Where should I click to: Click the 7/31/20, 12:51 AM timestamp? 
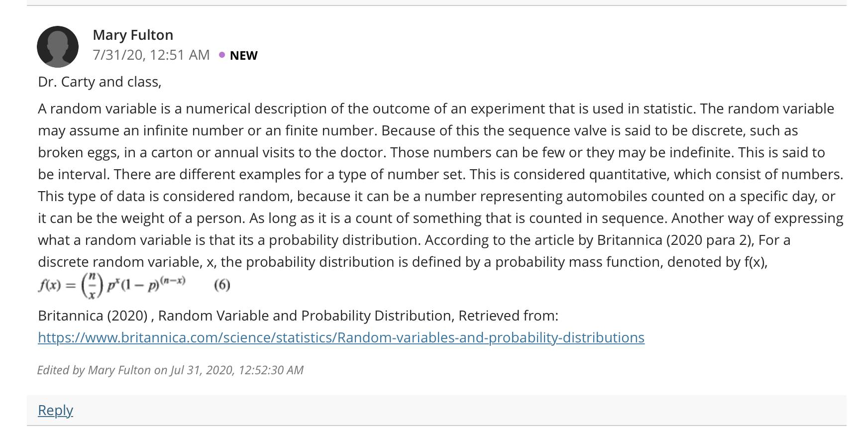tap(151, 55)
